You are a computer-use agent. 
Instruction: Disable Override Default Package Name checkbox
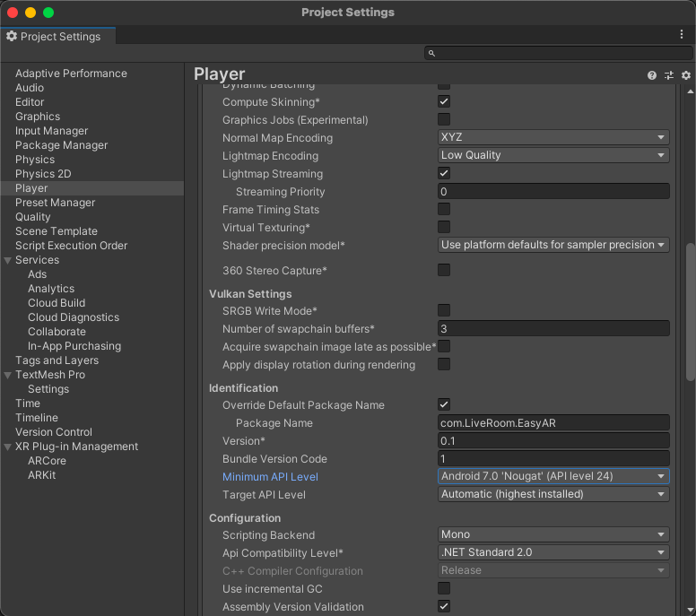[444, 405]
